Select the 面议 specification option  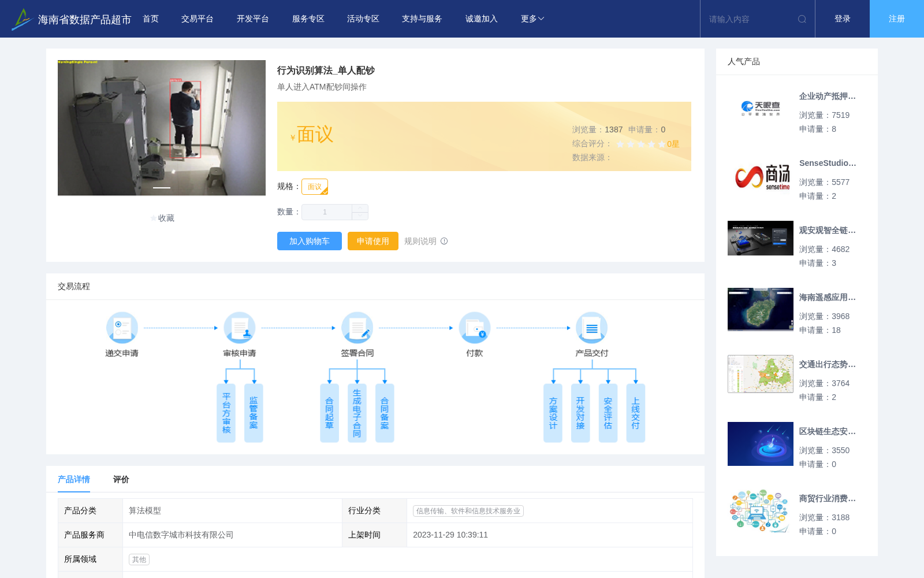[x=315, y=187]
